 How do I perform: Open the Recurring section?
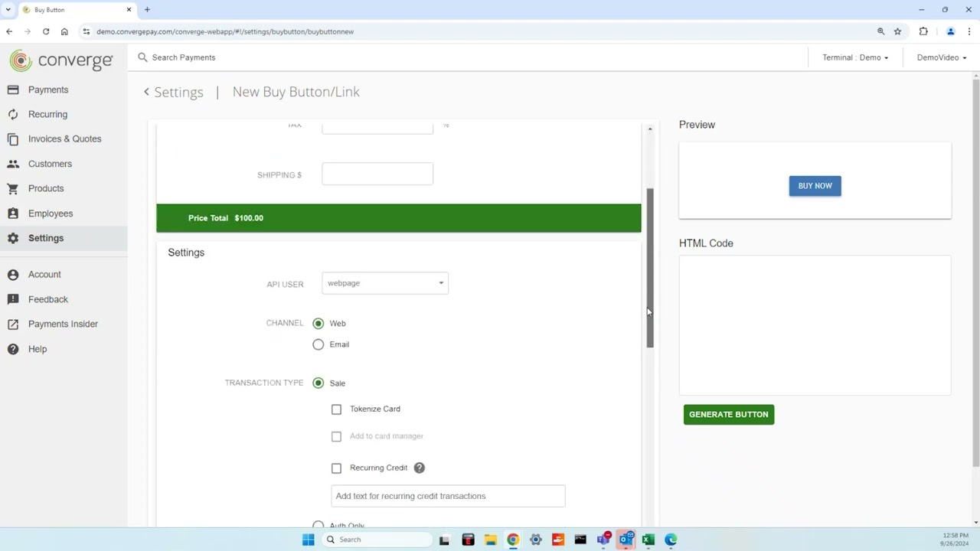[x=47, y=114]
